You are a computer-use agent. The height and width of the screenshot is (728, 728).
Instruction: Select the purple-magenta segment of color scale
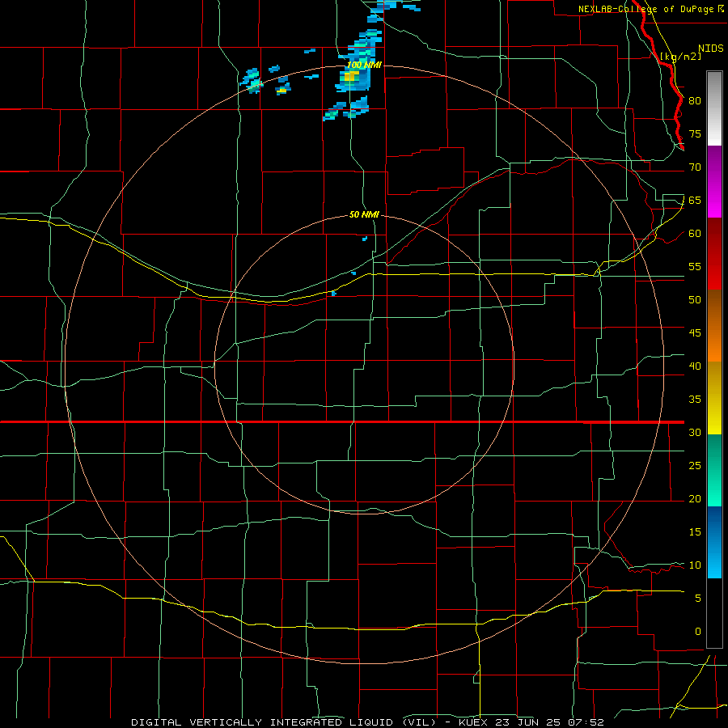pos(714,181)
